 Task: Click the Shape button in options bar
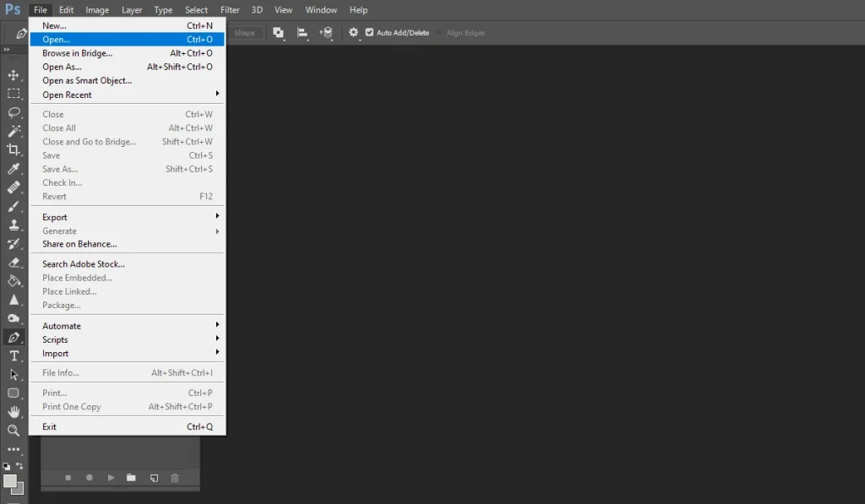tap(244, 33)
